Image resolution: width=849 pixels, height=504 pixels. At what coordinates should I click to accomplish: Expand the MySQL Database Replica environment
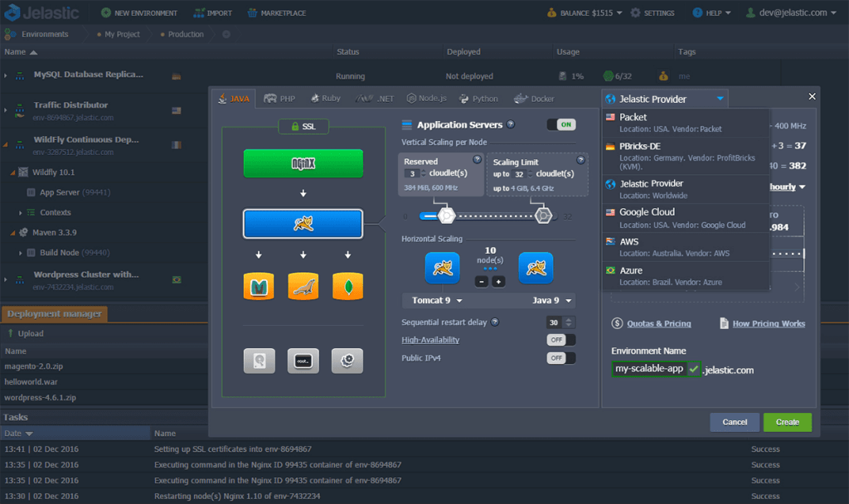[x=6, y=75]
